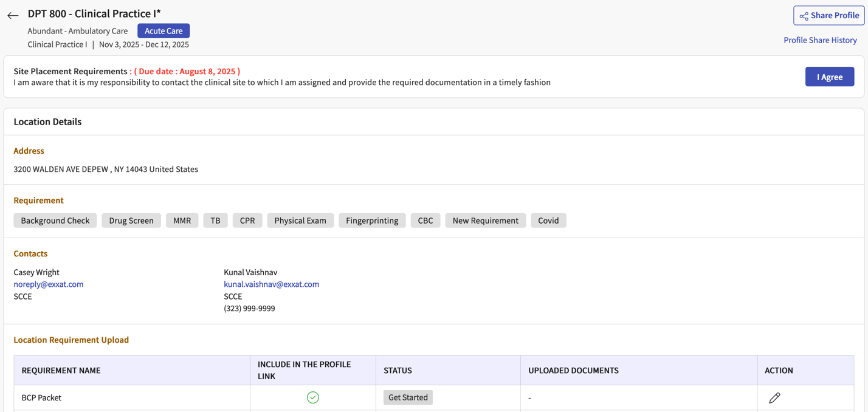Image resolution: width=868 pixels, height=412 pixels.
Task: Select the Background Check requirement chip
Action: tap(55, 220)
